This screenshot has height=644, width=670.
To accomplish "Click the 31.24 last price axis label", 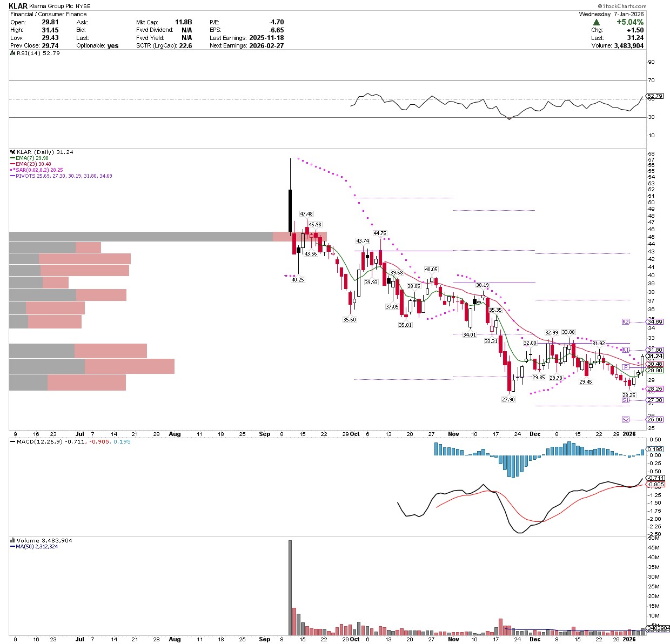I will (x=654, y=357).
